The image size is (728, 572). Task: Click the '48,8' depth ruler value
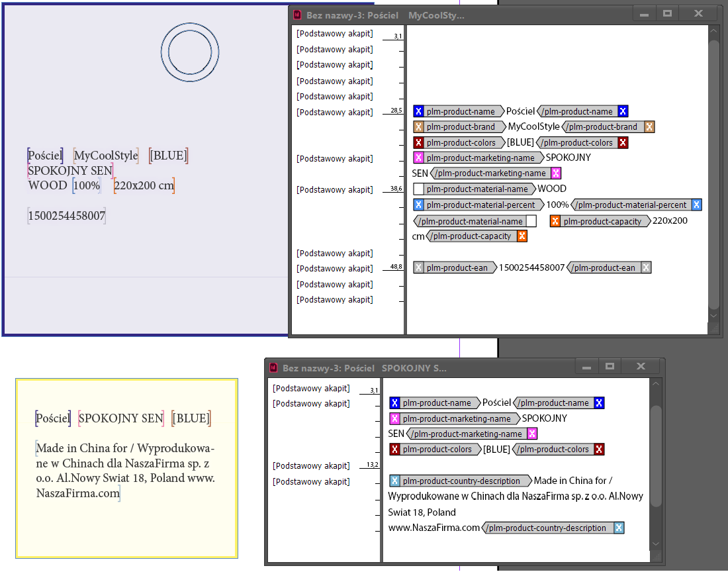[396, 267]
